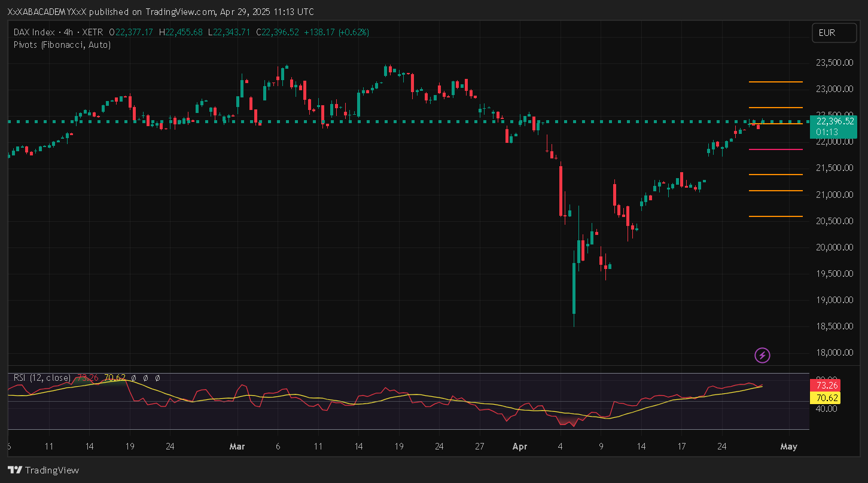The image size is (868, 483).
Task: Click the yellow 70.62 RSI axis tag
Action: coord(824,398)
